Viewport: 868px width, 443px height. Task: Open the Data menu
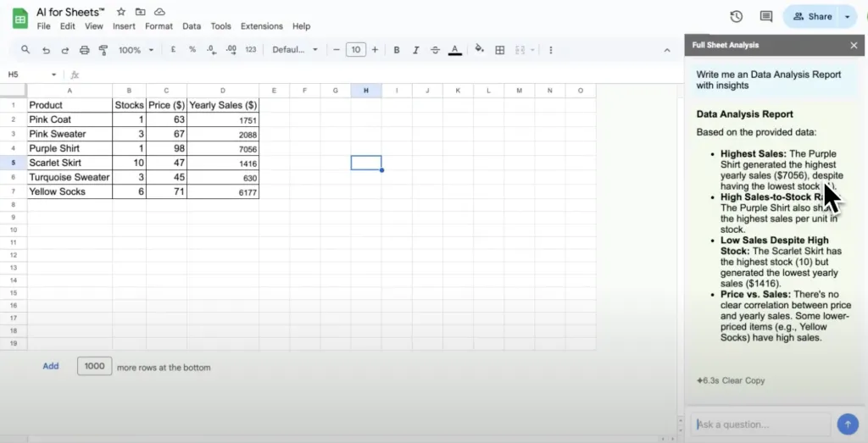pos(192,26)
